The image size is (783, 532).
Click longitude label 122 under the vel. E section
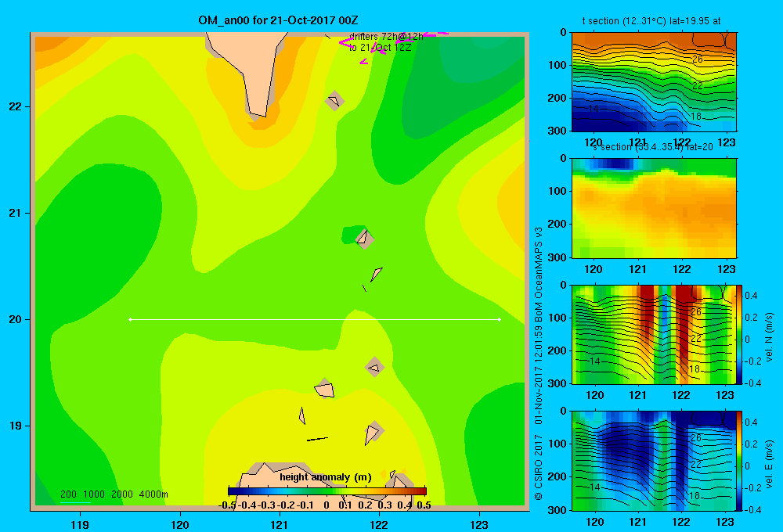point(681,522)
